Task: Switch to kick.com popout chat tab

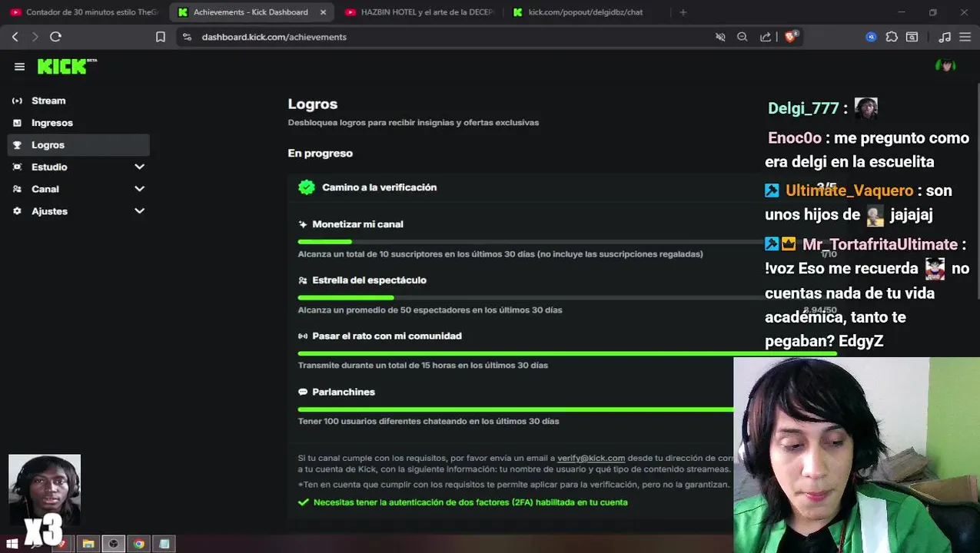Action: click(x=586, y=12)
